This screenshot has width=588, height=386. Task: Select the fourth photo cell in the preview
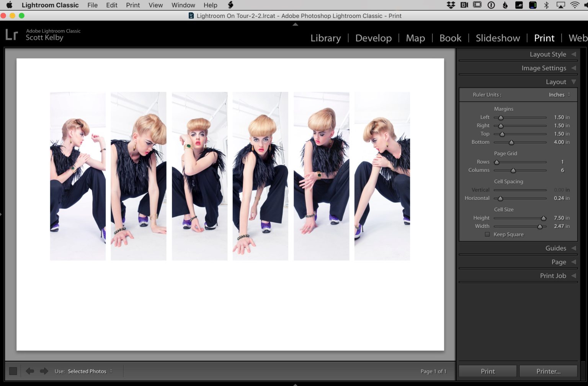[260, 176]
